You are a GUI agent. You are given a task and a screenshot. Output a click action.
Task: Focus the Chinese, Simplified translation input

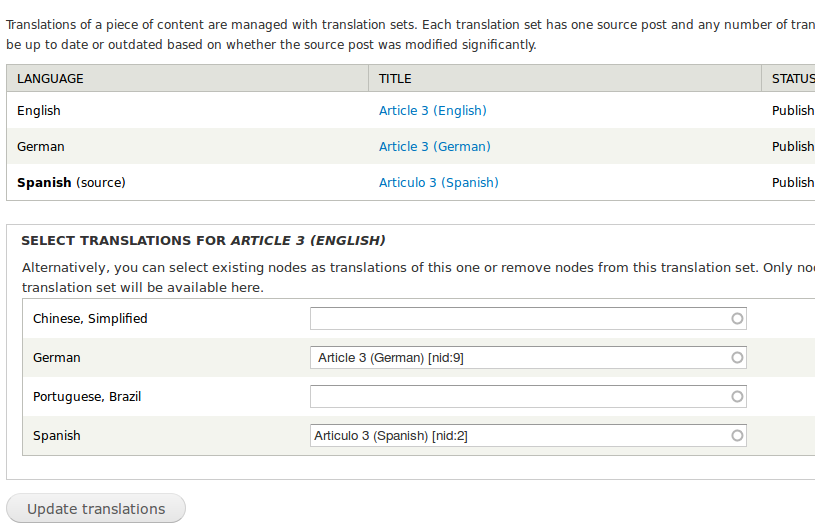[520, 319]
